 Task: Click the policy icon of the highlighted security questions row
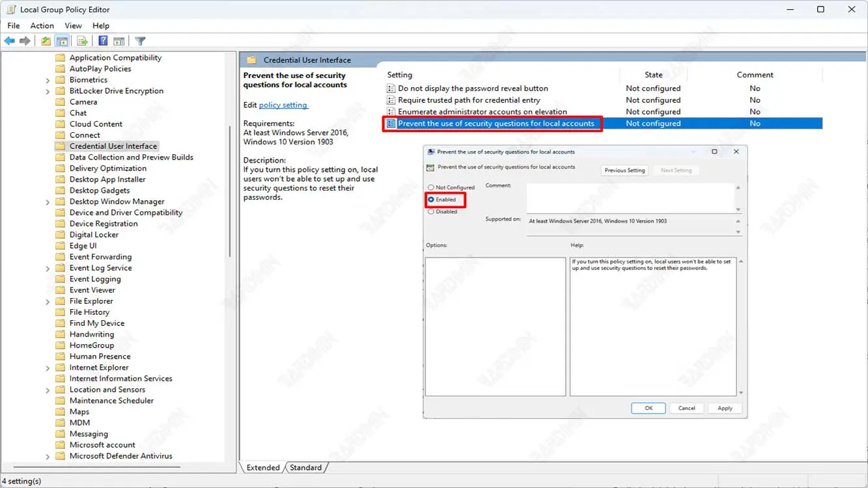tap(391, 124)
